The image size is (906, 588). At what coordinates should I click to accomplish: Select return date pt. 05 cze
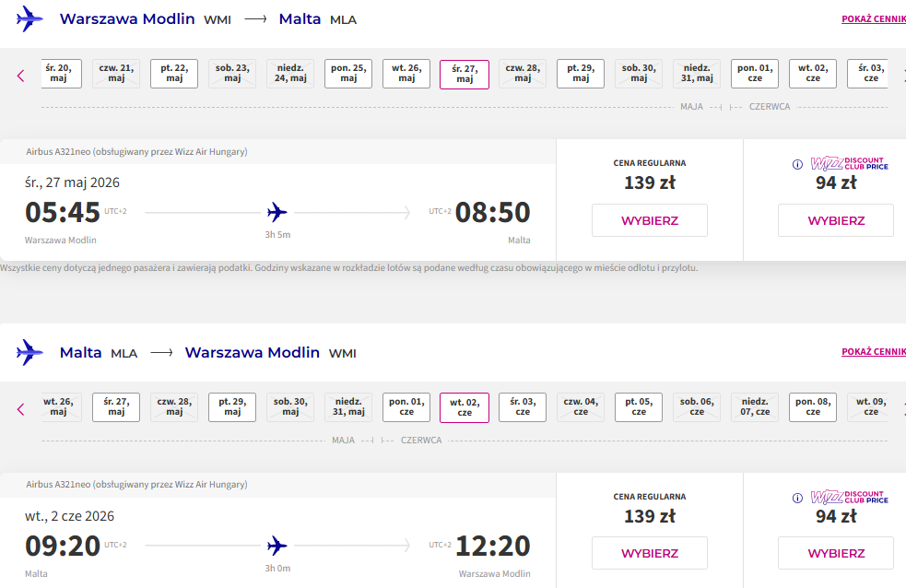(x=639, y=407)
